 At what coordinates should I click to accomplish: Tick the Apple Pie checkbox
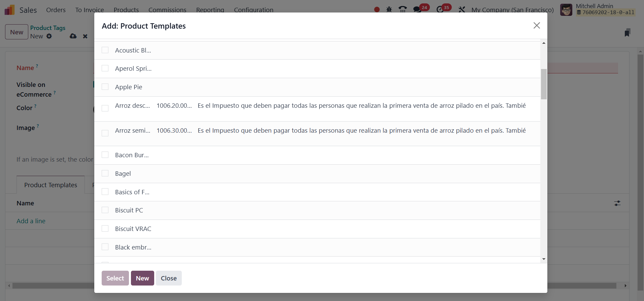click(105, 87)
